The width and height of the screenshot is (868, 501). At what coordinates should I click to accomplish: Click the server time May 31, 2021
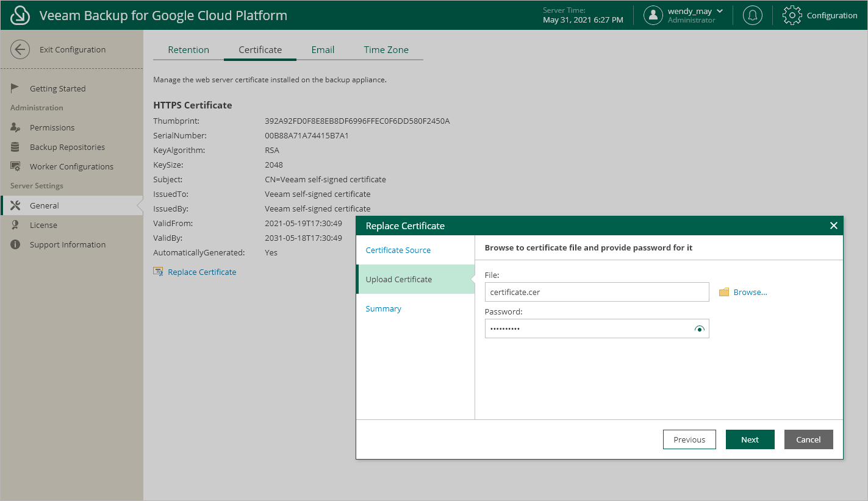pyautogui.click(x=583, y=20)
